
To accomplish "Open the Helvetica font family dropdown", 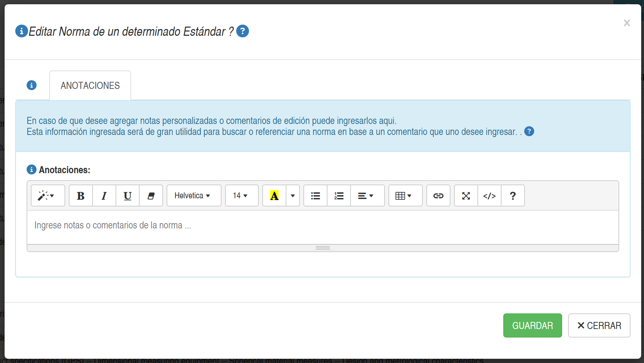I will pyautogui.click(x=194, y=196).
